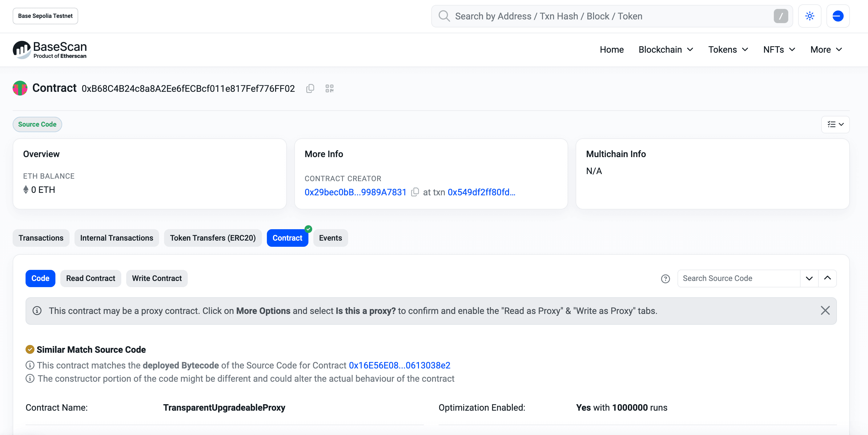Dismiss the proxy contract notice
The height and width of the screenshot is (435, 868).
825,310
